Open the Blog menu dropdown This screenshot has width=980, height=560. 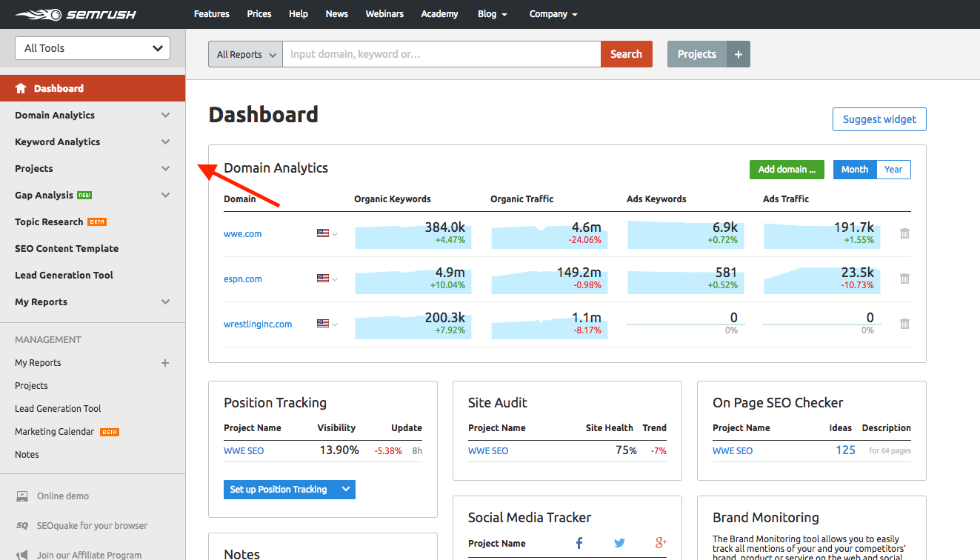pos(493,14)
